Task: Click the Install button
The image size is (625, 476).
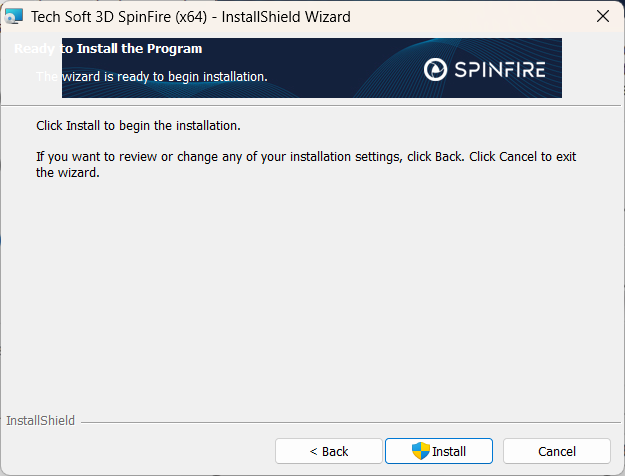Action: 439,452
